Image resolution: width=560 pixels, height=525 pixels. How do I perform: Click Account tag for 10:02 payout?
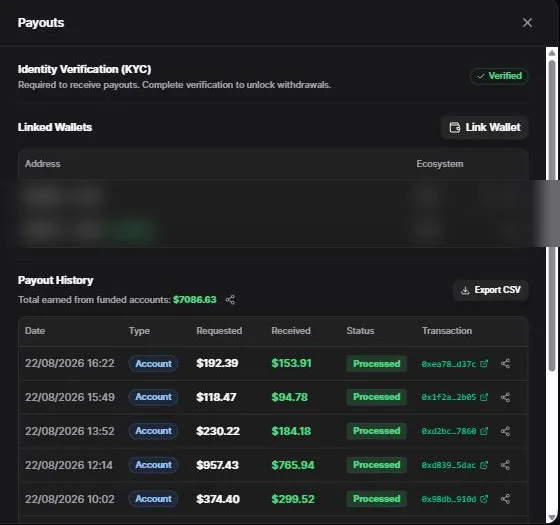coord(153,499)
